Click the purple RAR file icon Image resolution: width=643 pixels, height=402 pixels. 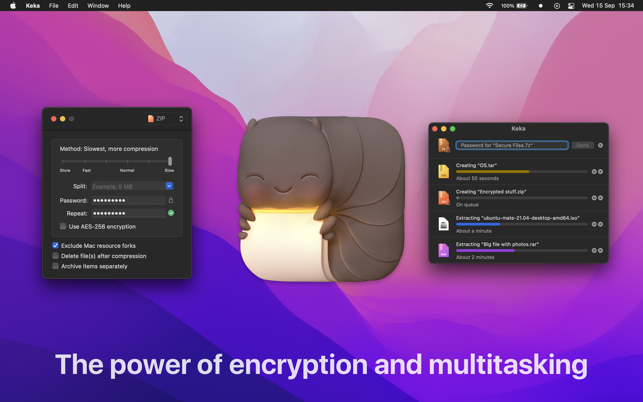(444, 250)
